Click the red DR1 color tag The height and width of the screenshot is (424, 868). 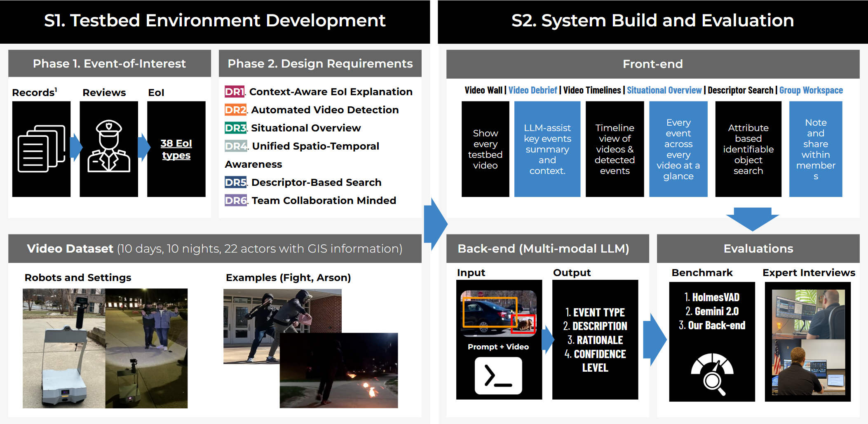tap(235, 91)
